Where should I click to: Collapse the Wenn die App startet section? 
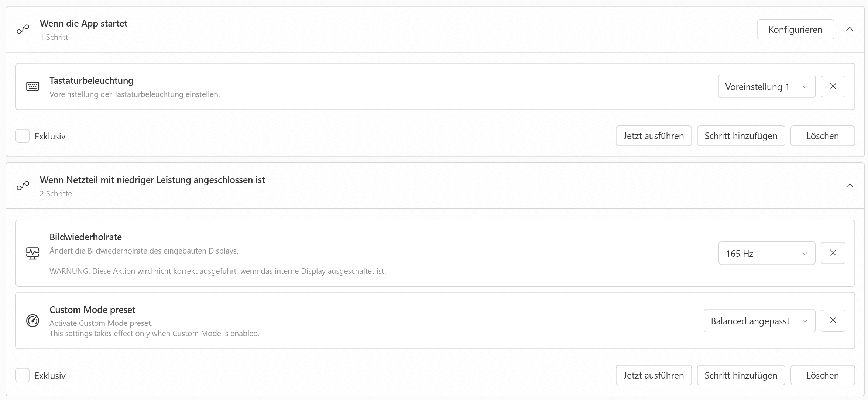tap(850, 29)
